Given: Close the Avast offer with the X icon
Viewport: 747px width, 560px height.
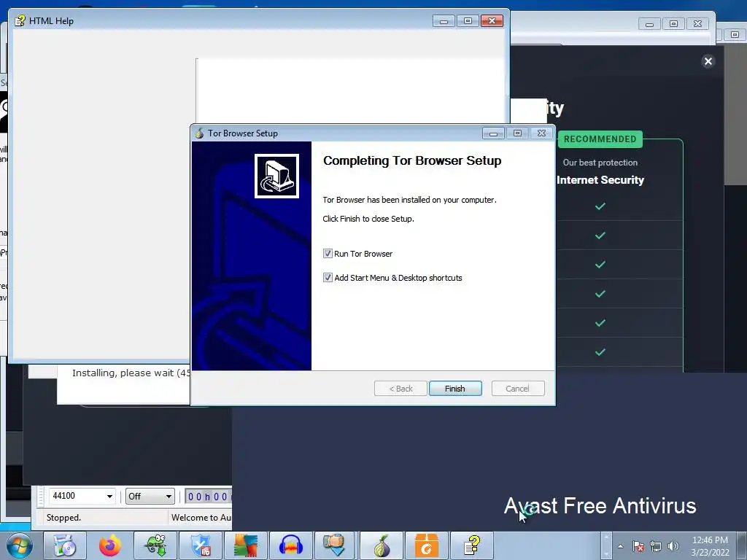Looking at the screenshot, I should [x=708, y=61].
